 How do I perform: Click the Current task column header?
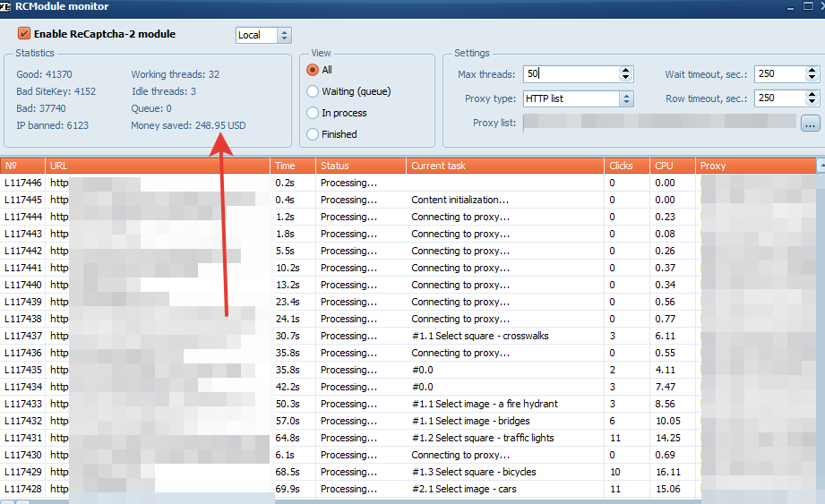(504, 166)
